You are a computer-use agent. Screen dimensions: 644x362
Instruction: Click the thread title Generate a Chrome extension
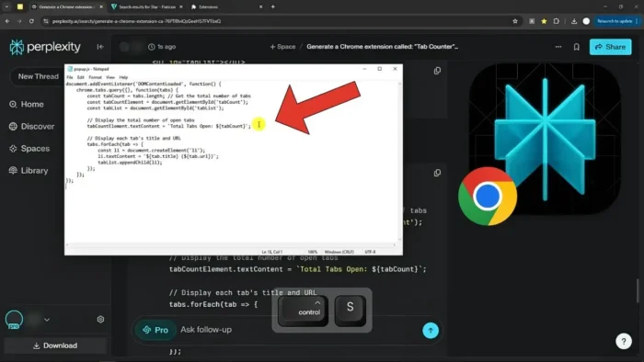point(383,47)
